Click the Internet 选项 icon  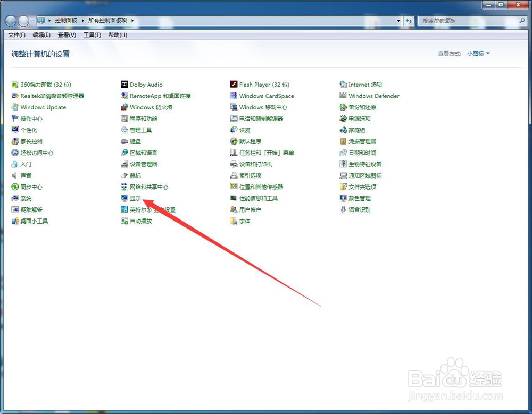coord(343,85)
